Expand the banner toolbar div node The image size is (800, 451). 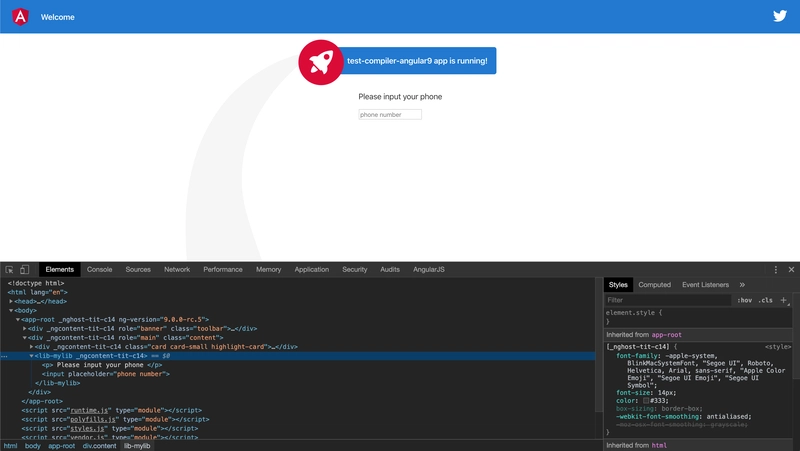(x=24, y=329)
